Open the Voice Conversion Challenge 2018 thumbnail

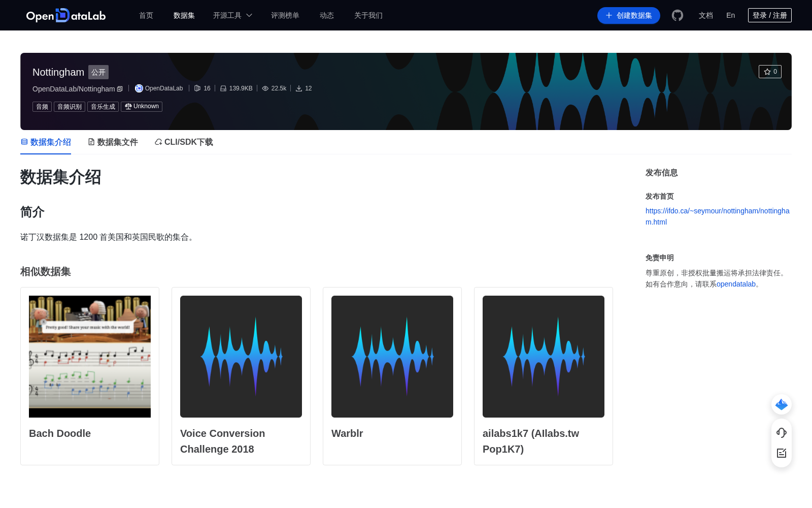click(x=241, y=357)
